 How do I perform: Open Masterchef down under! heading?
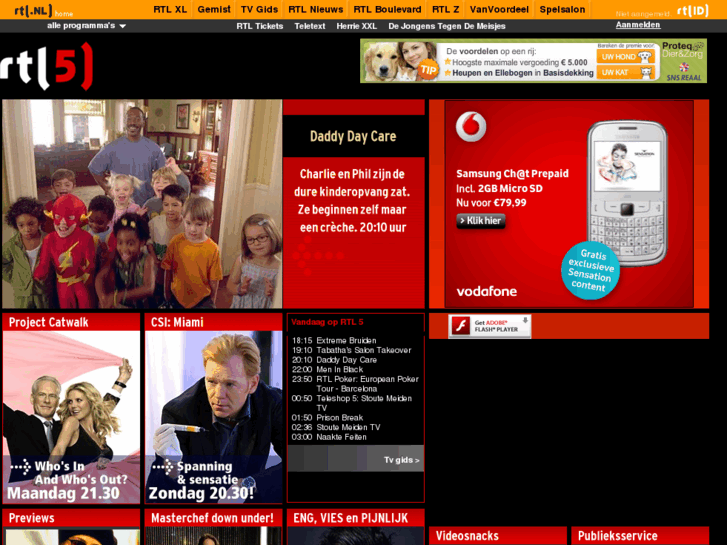click(x=212, y=518)
